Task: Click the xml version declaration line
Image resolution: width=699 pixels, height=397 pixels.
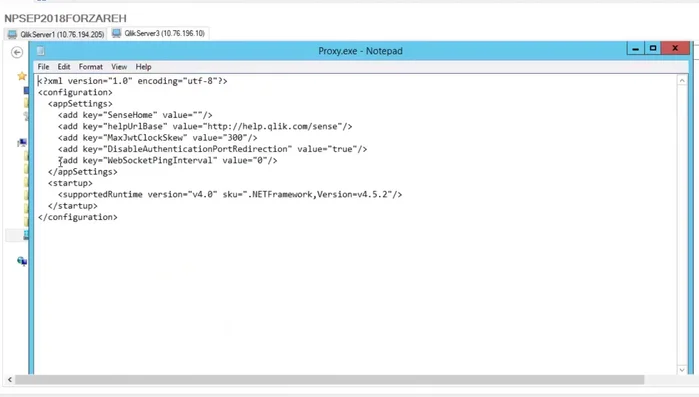Action: click(133, 81)
